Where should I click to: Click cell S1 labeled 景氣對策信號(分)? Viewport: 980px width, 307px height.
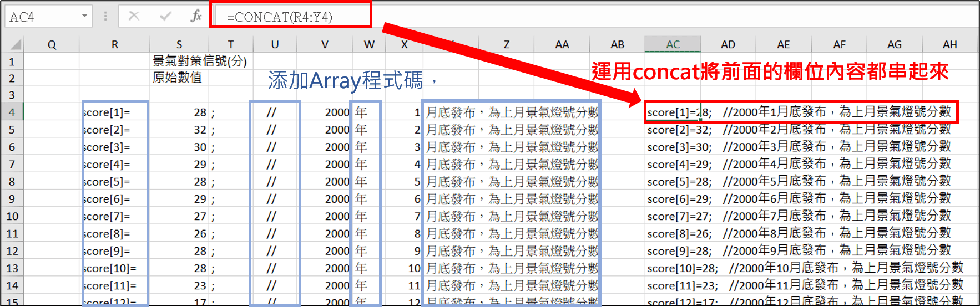[179, 61]
